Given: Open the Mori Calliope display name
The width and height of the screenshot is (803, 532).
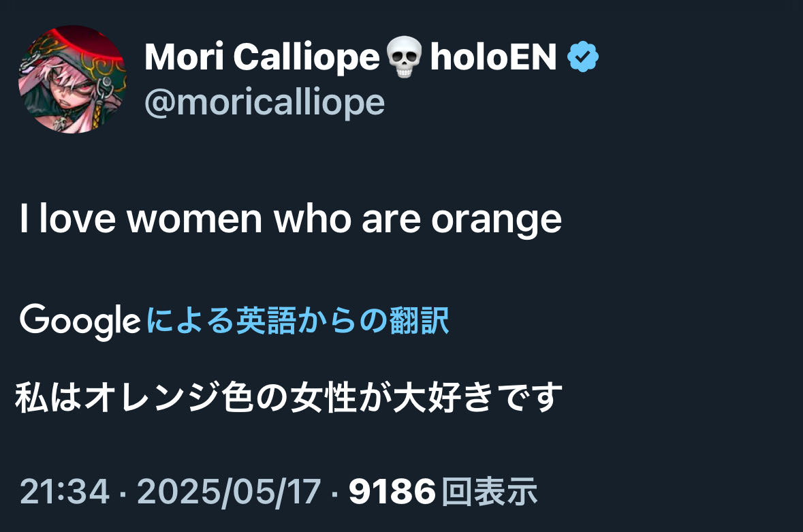Looking at the screenshot, I should click(x=262, y=57).
